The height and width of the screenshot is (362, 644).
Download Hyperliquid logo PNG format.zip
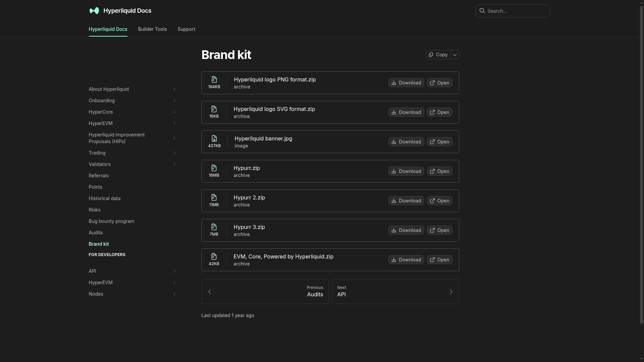[406, 83]
